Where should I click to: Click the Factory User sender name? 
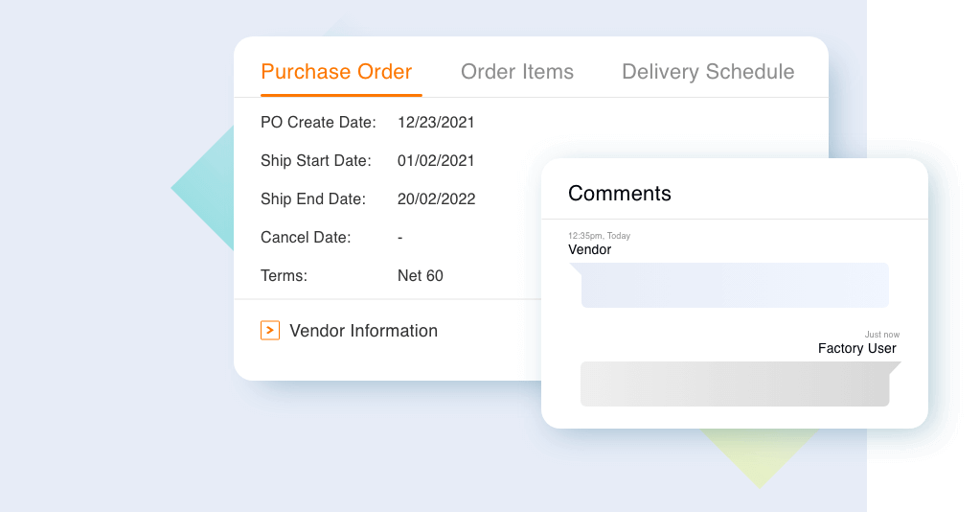click(x=856, y=348)
